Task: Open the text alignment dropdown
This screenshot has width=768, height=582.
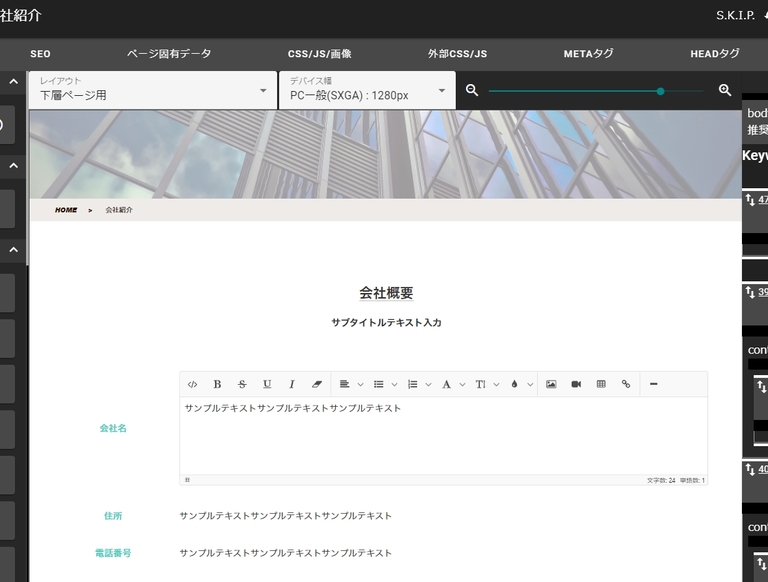Action: (x=349, y=384)
